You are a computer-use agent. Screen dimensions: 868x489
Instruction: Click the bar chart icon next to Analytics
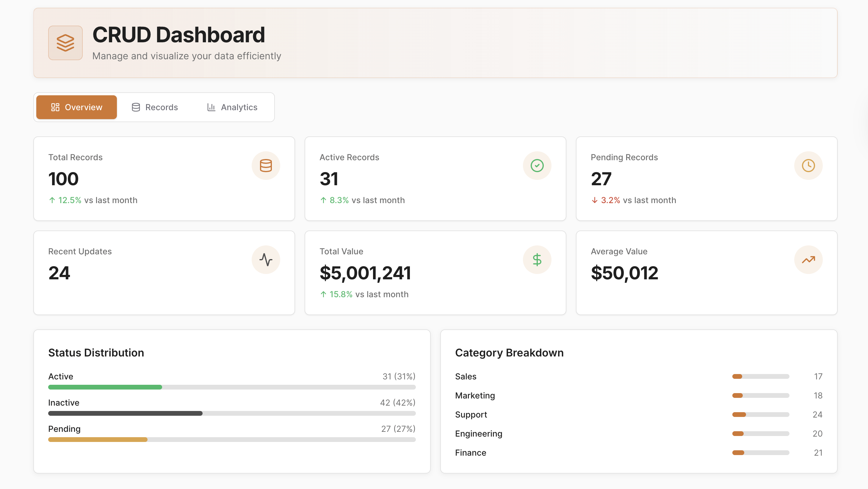coord(211,107)
